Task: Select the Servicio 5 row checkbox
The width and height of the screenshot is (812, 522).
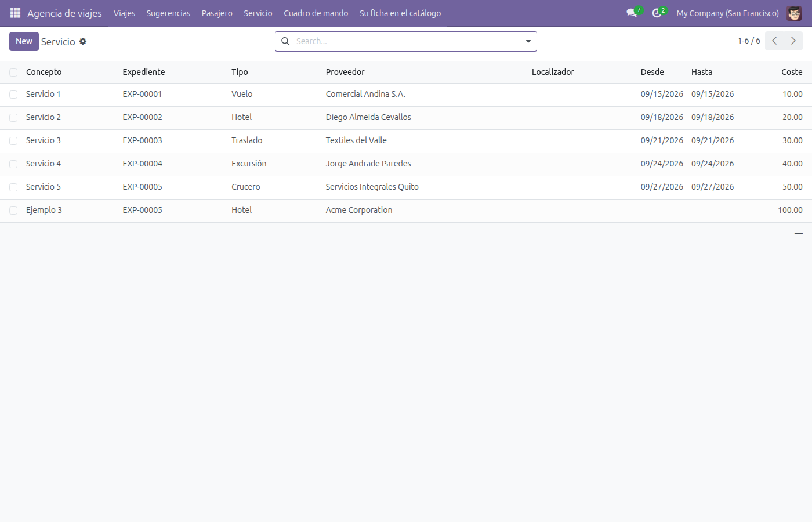Action: coord(13,187)
